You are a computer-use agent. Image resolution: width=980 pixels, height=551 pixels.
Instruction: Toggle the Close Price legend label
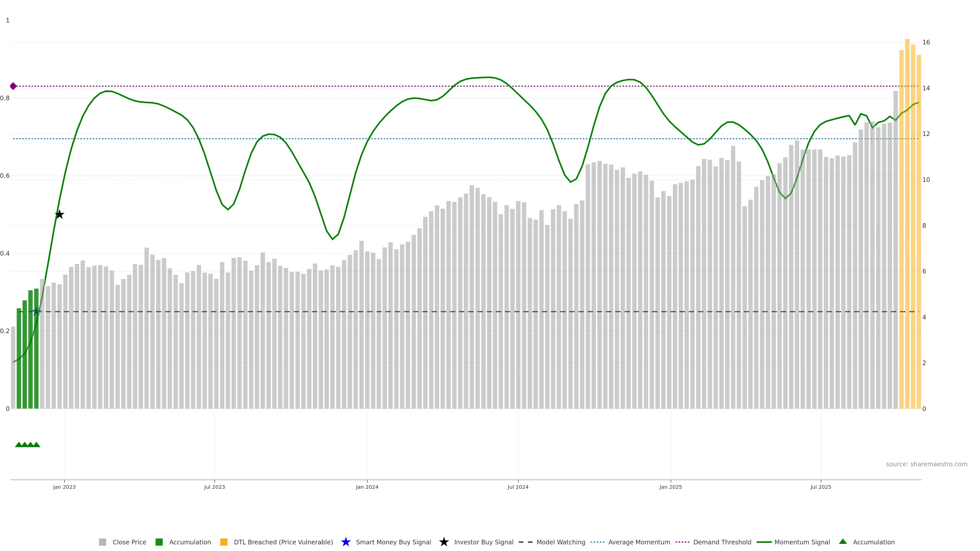[129, 542]
